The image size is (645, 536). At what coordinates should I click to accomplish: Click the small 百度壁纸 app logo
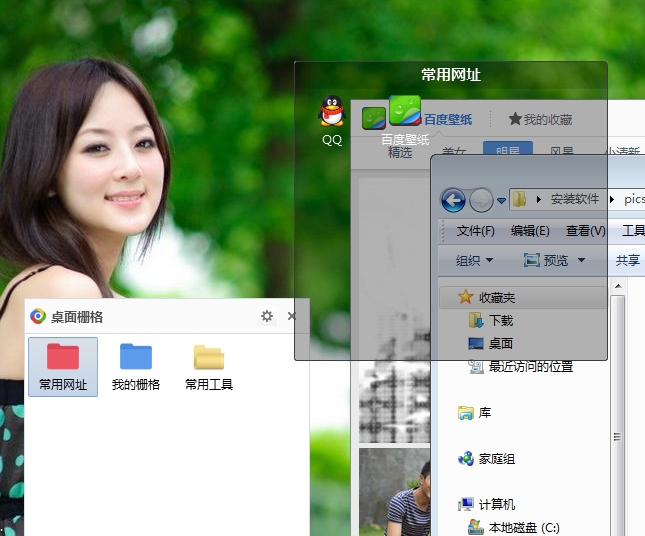coord(374,118)
